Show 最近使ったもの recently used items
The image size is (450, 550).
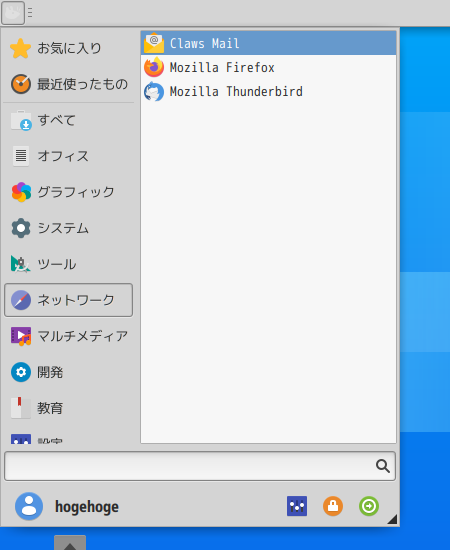point(68,84)
